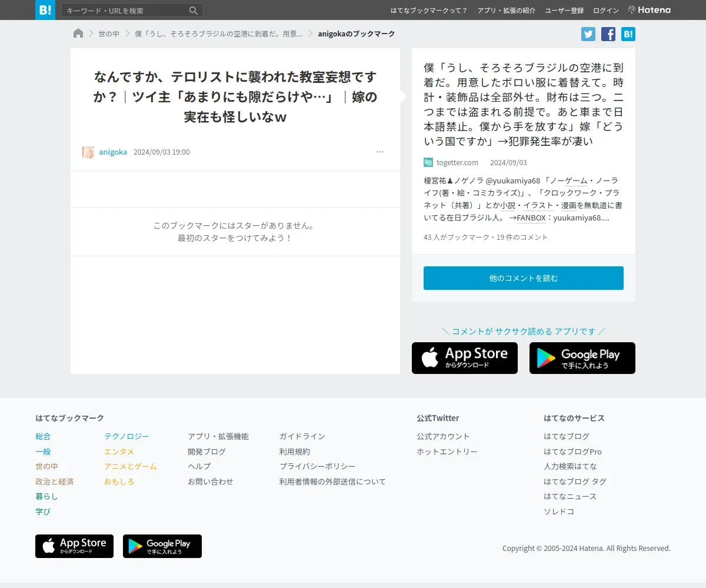706x588 pixels.
Task: Click the 他のコメントを読む button
Action: pos(524,278)
